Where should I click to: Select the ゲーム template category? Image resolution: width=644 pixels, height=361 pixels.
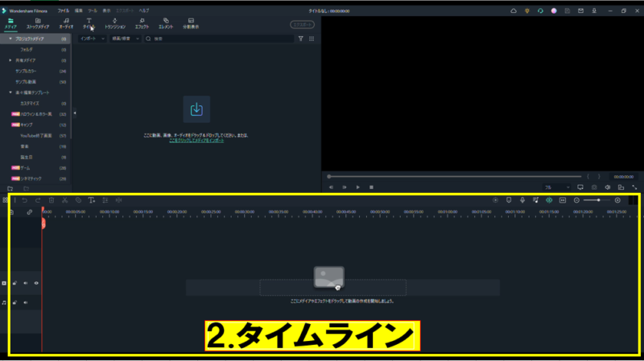[25, 168]
